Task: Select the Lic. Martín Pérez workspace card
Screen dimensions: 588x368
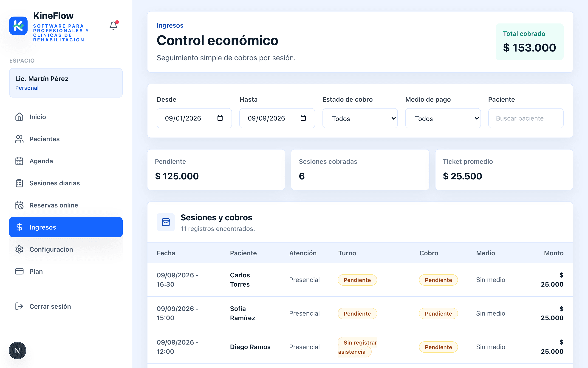Action: [66, 83]
